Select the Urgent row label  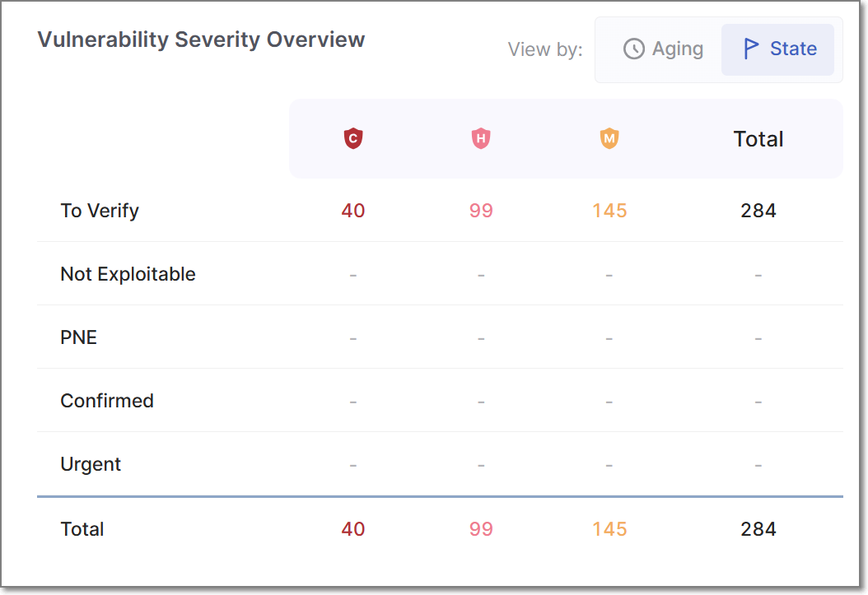click(x=91, y=464)
